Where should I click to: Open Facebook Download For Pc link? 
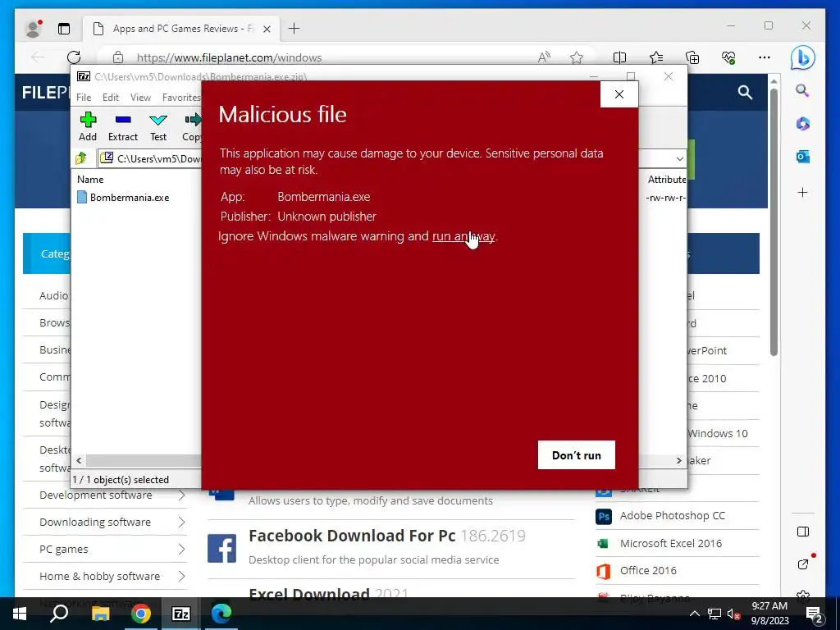coord(352,536)
